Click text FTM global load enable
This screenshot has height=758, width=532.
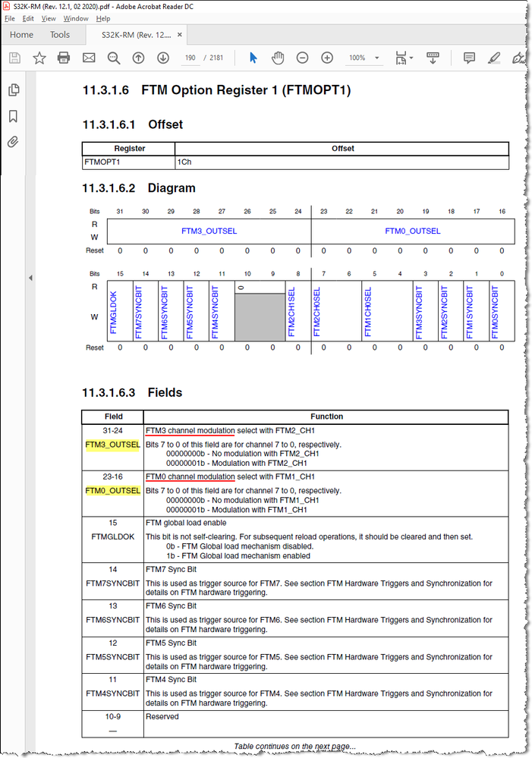[x=186, y=523]
